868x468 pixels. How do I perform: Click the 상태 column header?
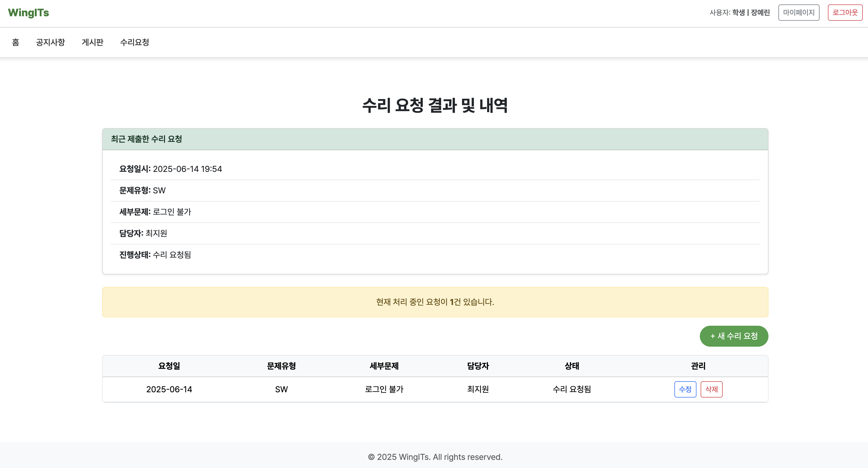pos(572,366)
